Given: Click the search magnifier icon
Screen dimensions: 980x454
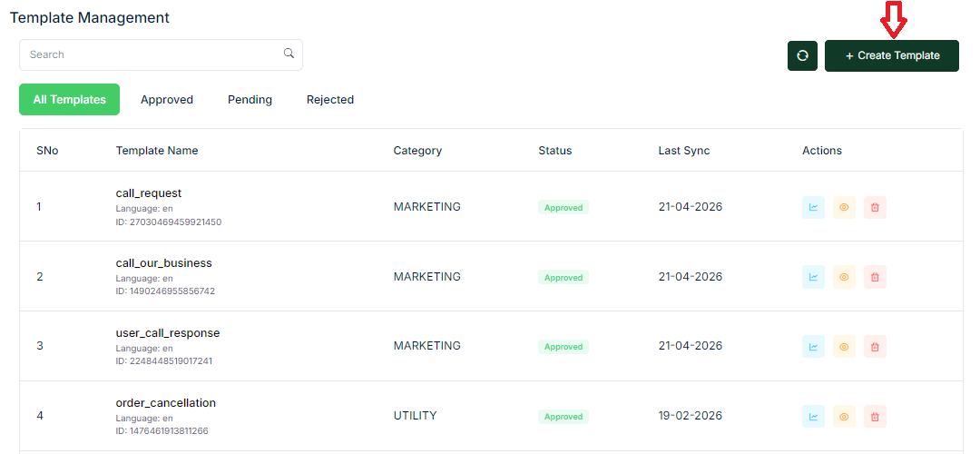Looking at the screenshot, I should 289,54.
